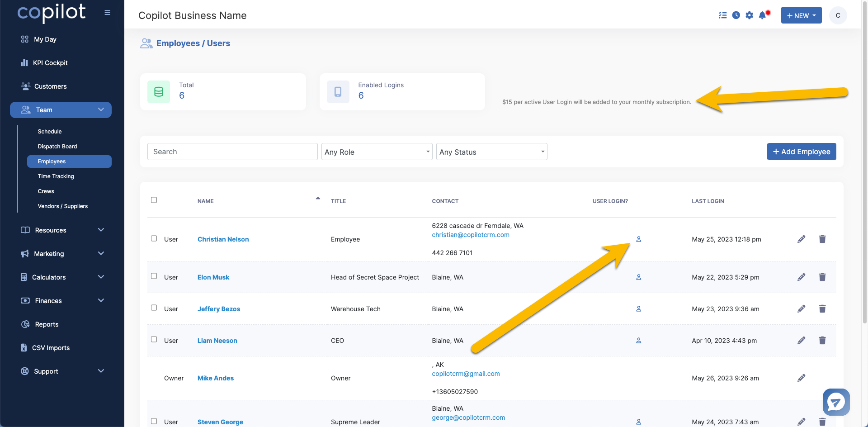Click user login icon for Liam Neeson

click(639, 341)
